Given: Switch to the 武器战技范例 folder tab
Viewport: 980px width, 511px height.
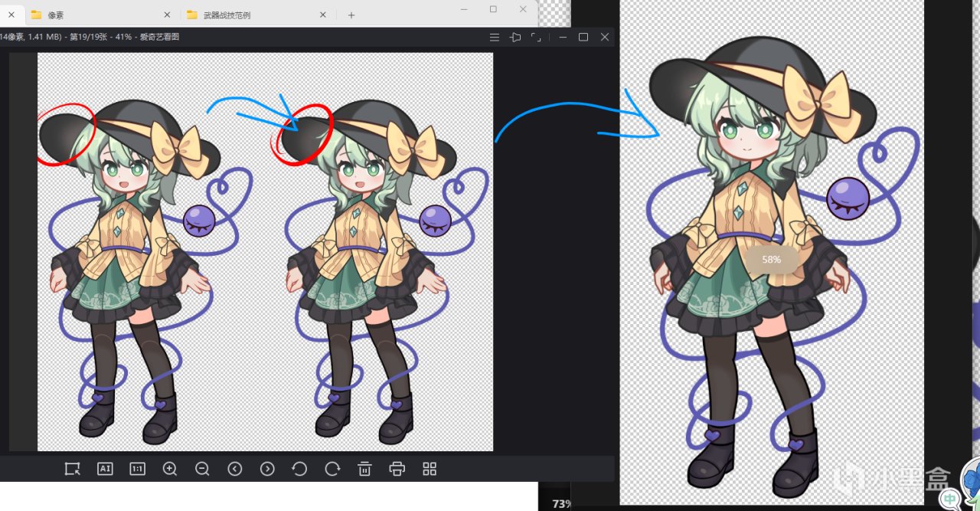Looking at the screenshot, I should [256, 15].
